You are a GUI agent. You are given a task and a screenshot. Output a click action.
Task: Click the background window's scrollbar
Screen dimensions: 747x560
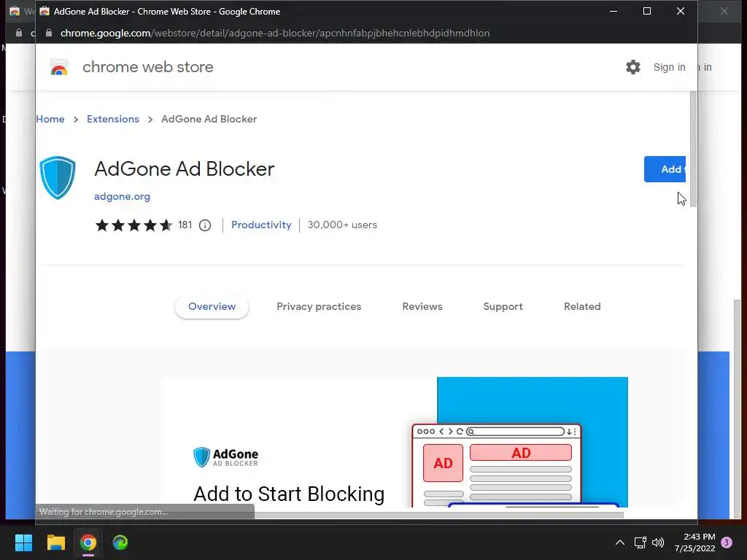[738, 408]
